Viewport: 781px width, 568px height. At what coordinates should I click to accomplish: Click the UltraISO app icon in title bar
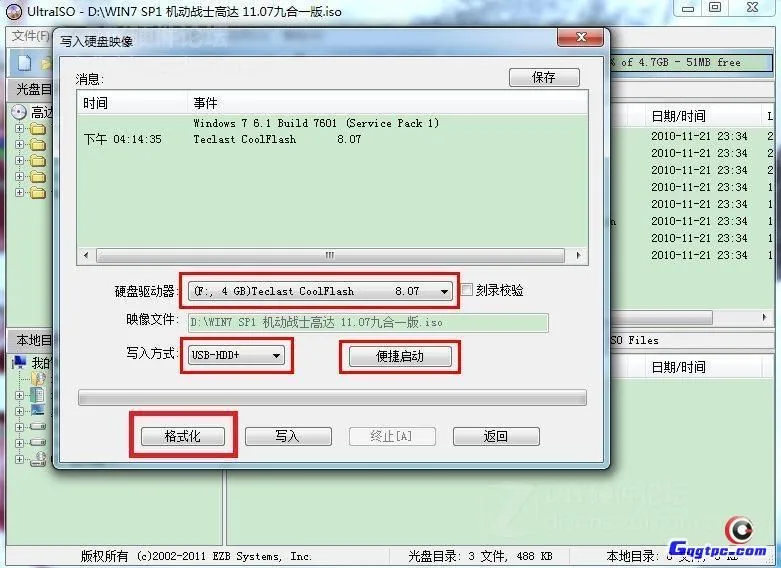[x=13, y=10]
